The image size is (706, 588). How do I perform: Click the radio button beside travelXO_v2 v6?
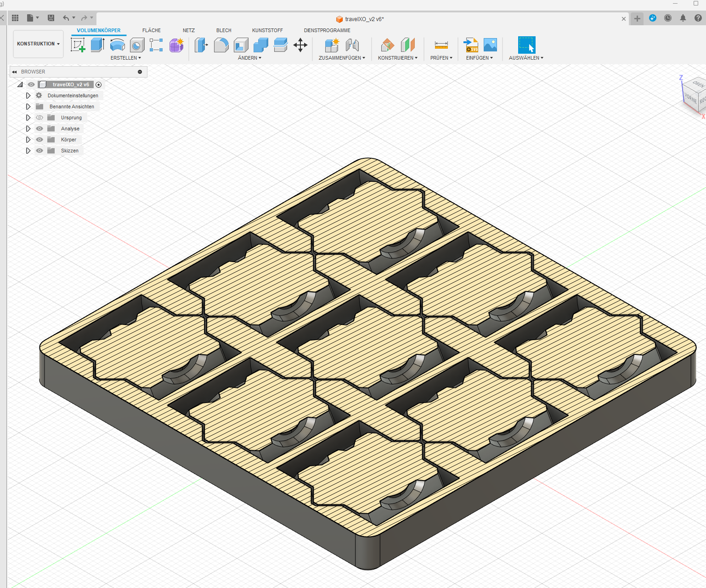(98, 84)
